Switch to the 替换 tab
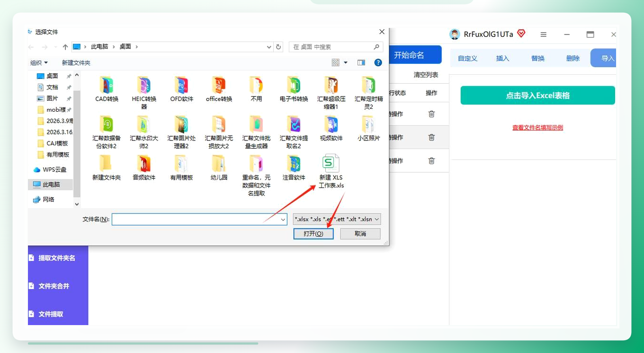The width and height of the screenshot is (644, 353). [537, 58]
